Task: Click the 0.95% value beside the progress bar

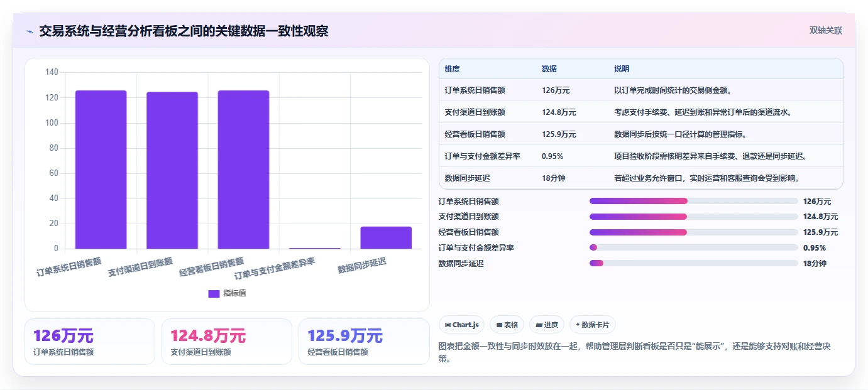Action: [815, 248]
